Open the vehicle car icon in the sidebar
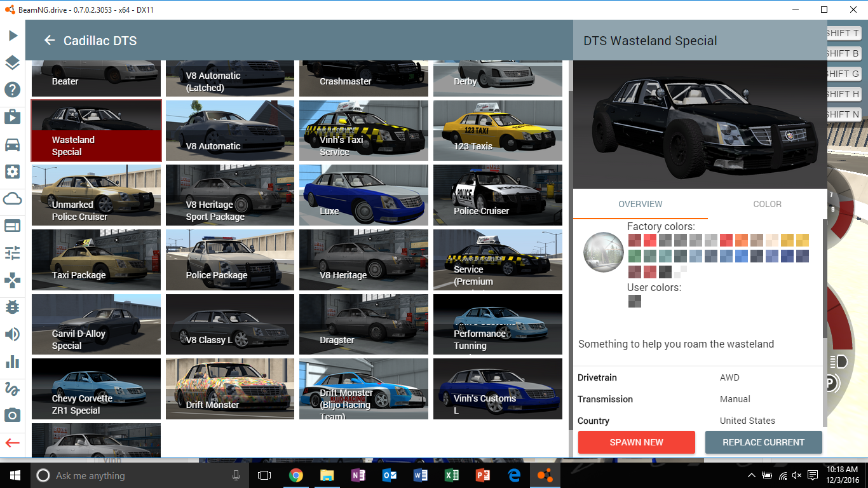 13,144
